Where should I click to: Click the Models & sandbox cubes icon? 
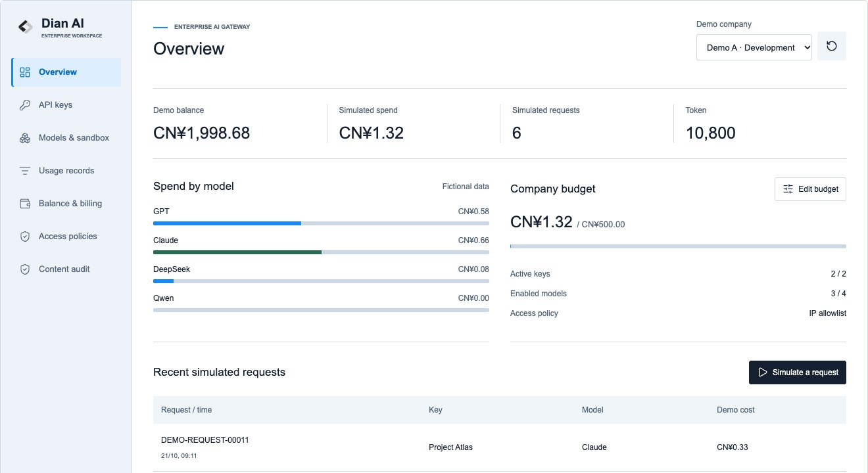(25, 138)
